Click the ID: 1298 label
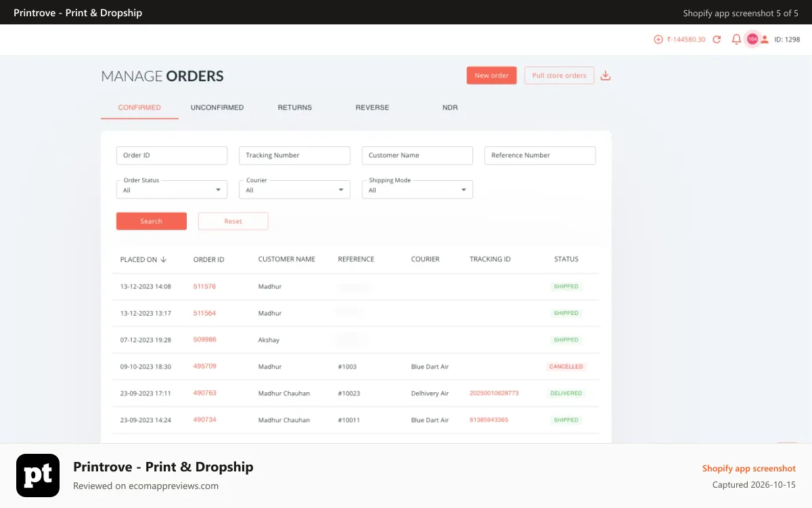Screen dimensions: 812x508 (788, 39)
